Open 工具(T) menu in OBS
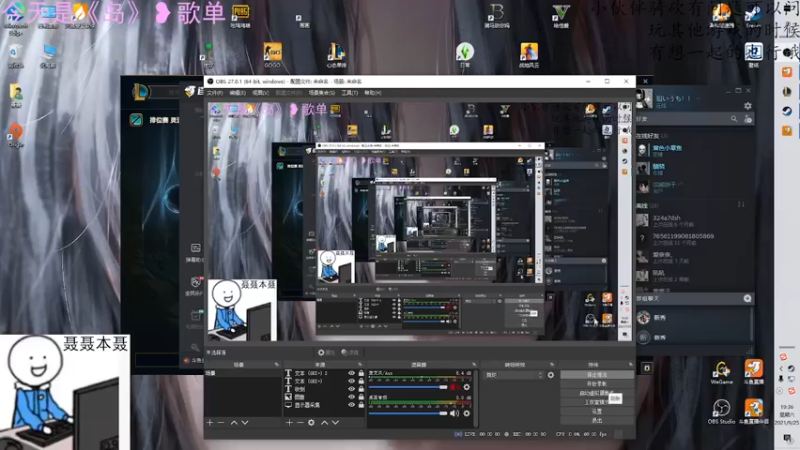 pos(349,93)
